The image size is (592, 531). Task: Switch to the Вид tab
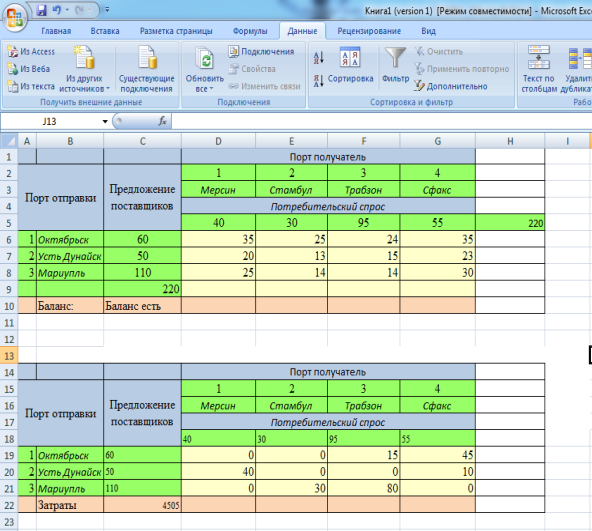(x=429, y=31)
